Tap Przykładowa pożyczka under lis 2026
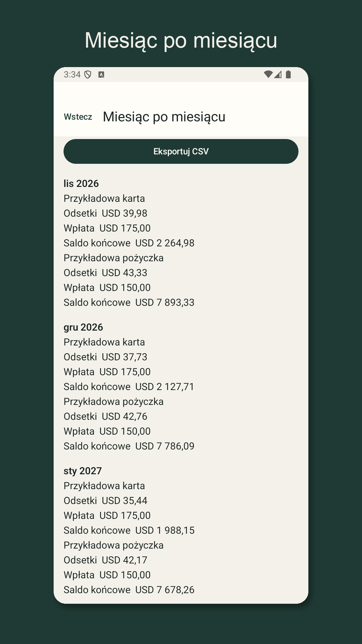The width and height of the screenshot is (362, 644). point(114,258)
